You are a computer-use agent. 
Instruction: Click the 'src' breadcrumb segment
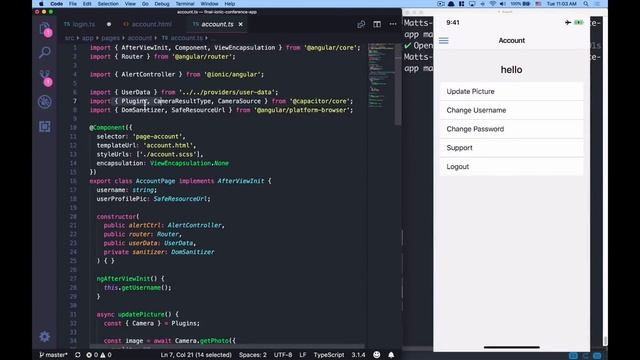69,38
